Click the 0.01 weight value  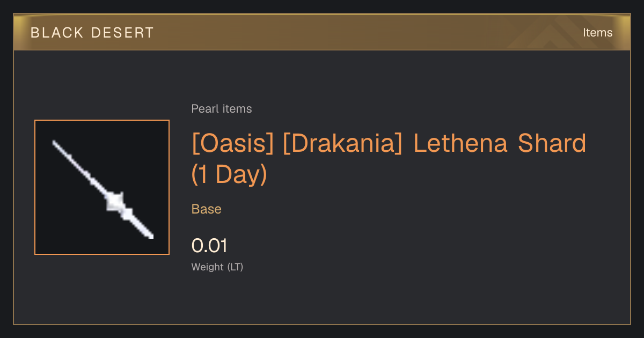210,246
